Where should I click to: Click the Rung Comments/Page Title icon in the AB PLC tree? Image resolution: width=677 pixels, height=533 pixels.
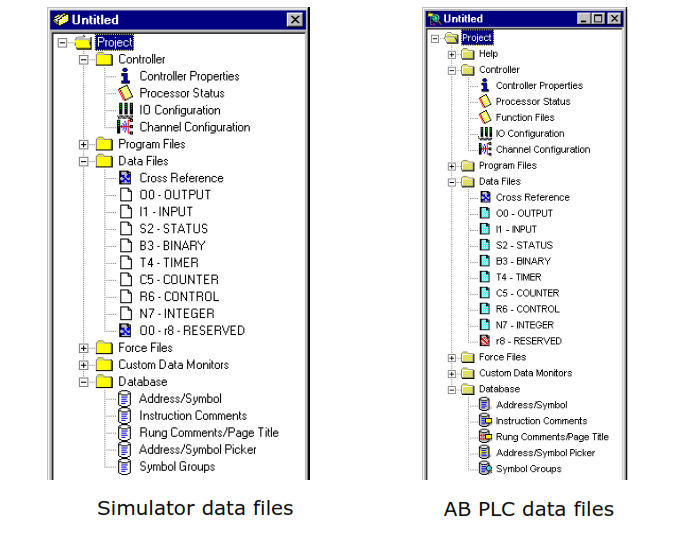485,437
